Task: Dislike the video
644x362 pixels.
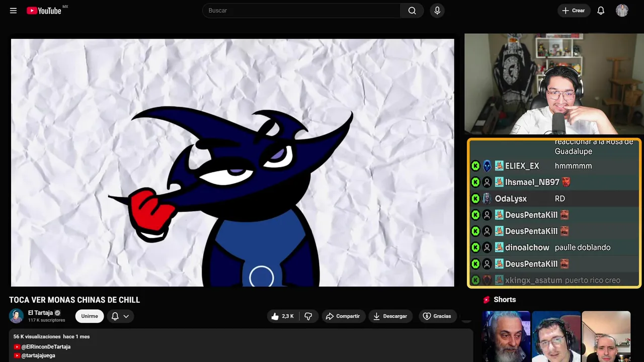Action: tap(308, 316)
